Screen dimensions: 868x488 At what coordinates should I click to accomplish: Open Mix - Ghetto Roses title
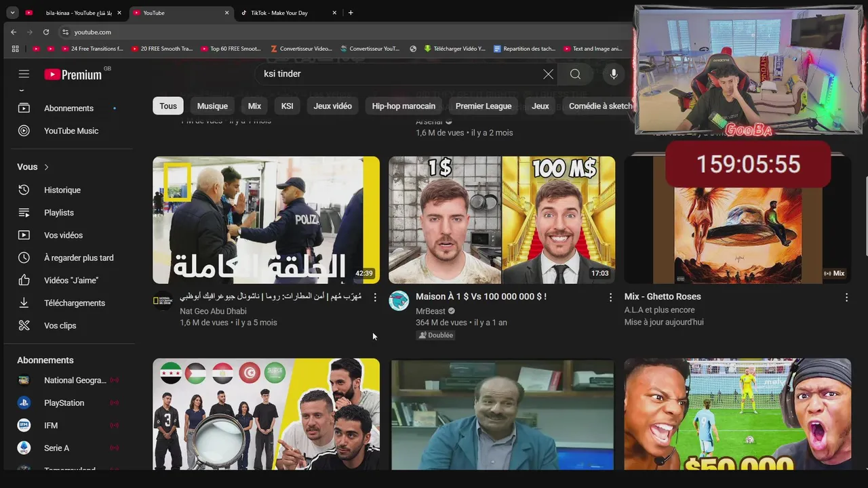click(x=663, y=297)
